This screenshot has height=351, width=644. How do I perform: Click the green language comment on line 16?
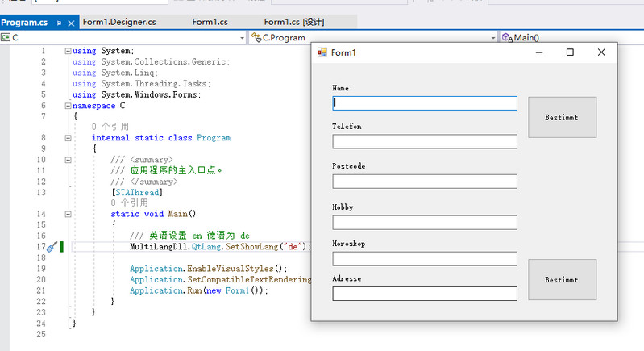tap(189, 236)
